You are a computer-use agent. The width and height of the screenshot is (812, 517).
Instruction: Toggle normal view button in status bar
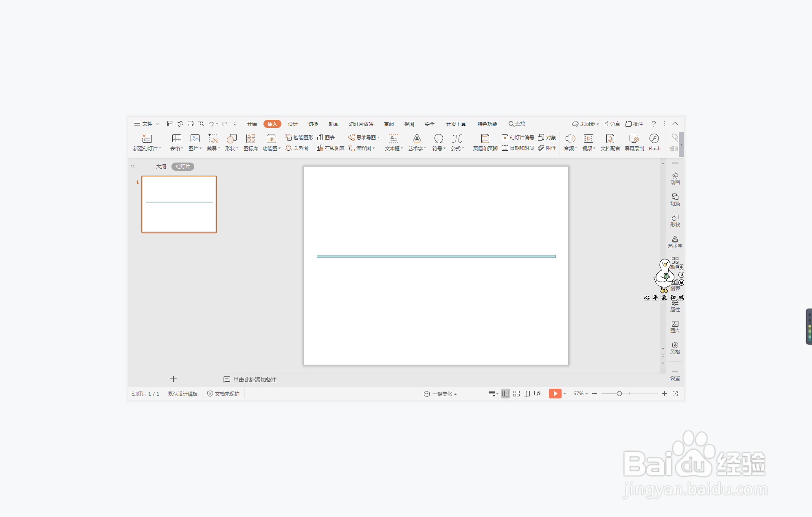coord(505,394)
